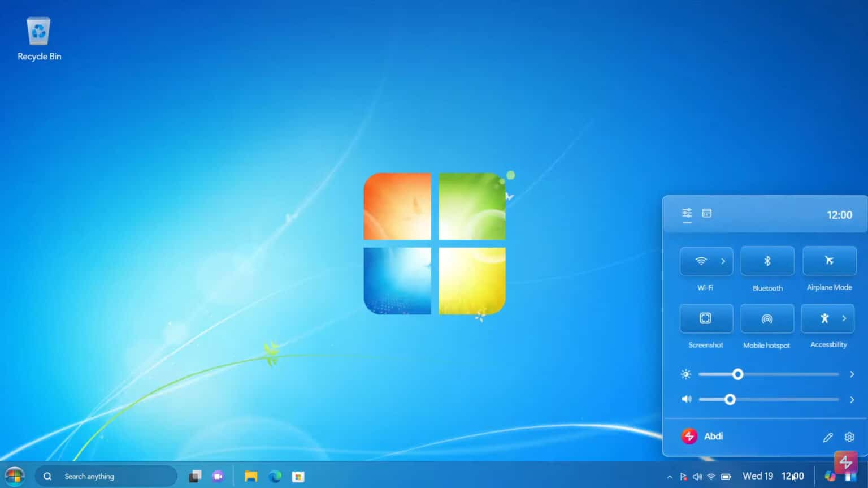Open the quick settings editor icon
Image resolution: width=868 pixels, height=488 pixels.
tap(687, 214)
